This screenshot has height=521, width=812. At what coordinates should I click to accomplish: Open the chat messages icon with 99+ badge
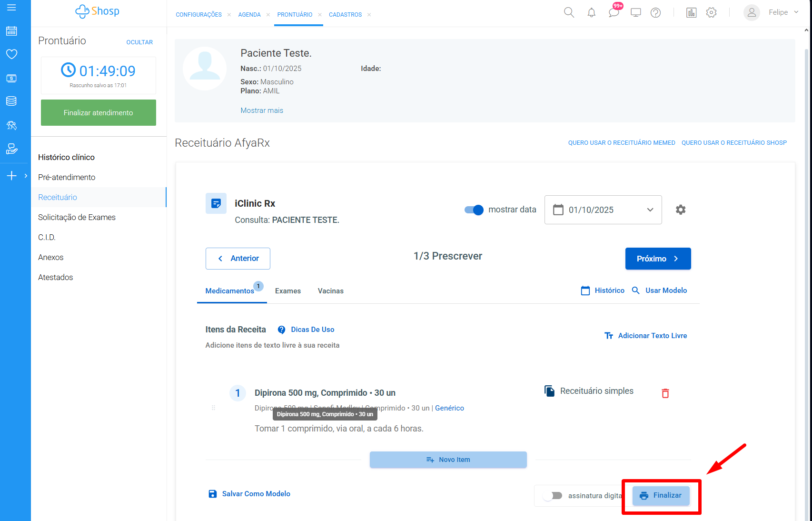tap(614, 13)
